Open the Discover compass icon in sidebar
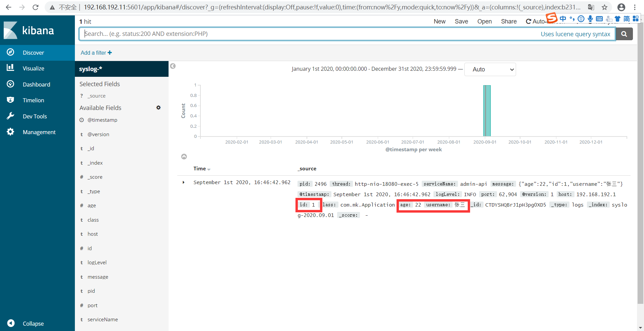Screen dimensions: 644x331 pyautogui.click(x=10, y=52)
